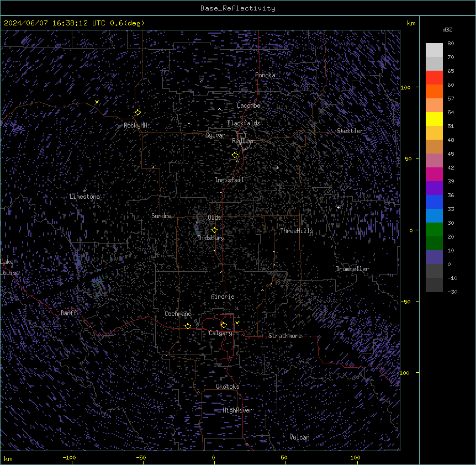
Task: Click the RedDeer city label
Action: point(243,141)
